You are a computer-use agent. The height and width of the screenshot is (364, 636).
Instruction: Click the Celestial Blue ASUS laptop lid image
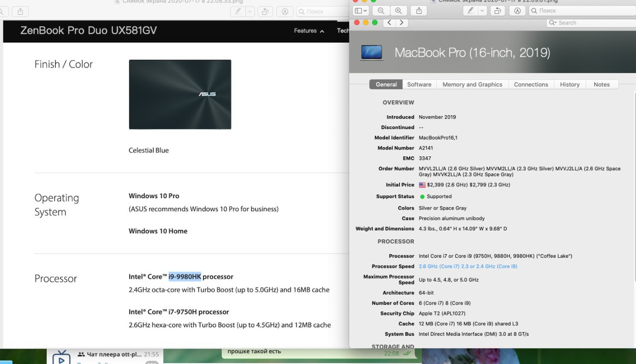(180, 94)
